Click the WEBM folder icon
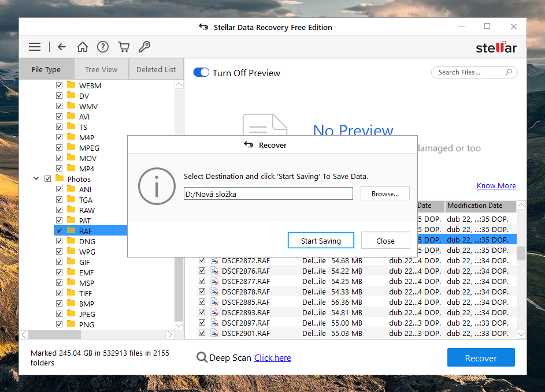Image resolution: width=545 pixels, height=392 pixels. pos(71,85)
